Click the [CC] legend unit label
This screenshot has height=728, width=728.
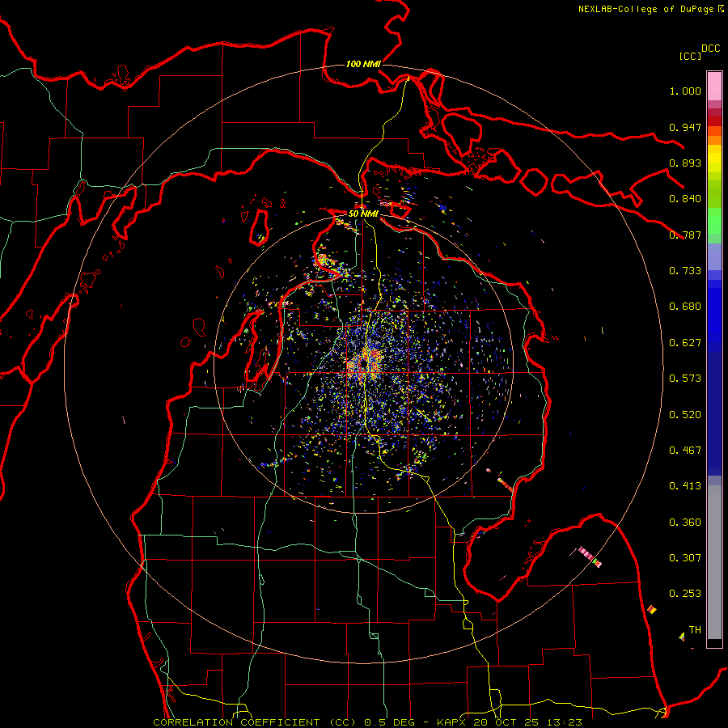(x=690, y=56)
